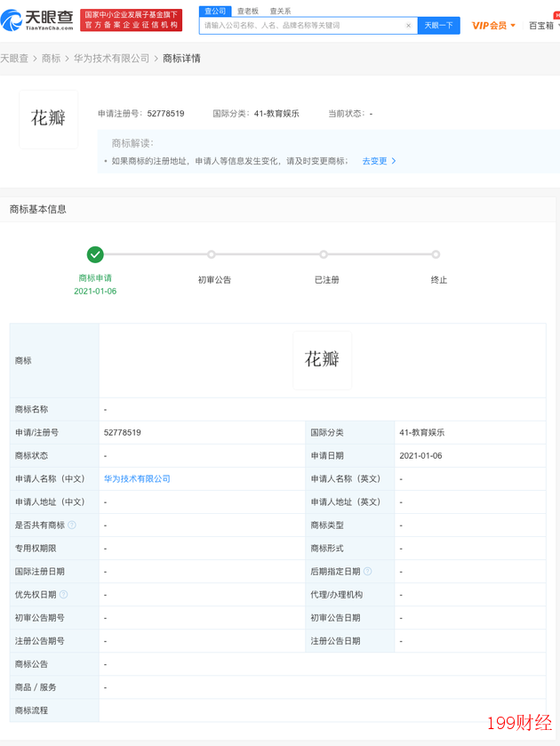The height and width of the screenshot is (746, 560).
Task: Click the 代理/办理机构 label
Action: click(x=336, y=594)
